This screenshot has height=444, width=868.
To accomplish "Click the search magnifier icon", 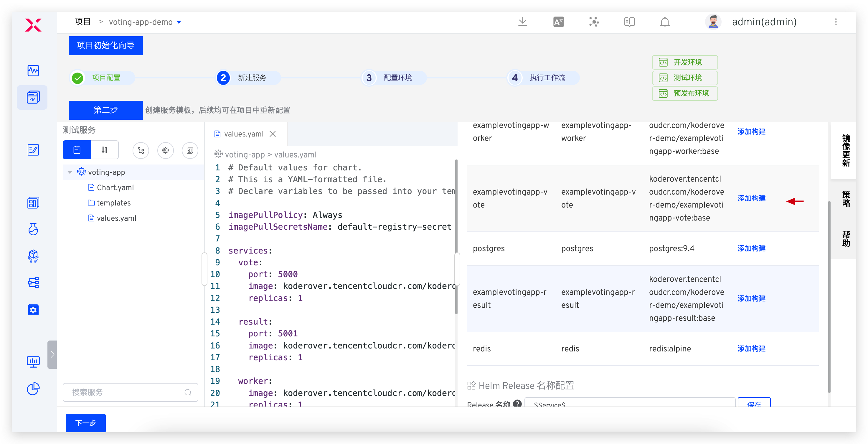I will pyautogui.click(x=188, y=392).
